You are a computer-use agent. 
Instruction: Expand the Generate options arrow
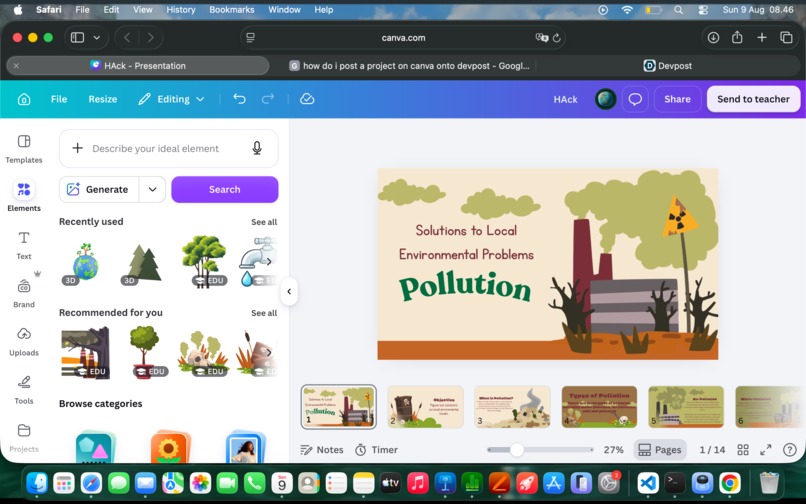click(152, 189)
